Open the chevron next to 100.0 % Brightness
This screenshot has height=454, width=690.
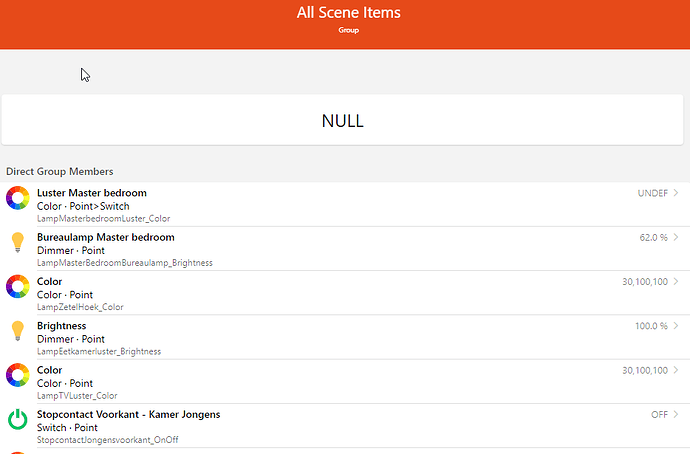tap(676, 326)
